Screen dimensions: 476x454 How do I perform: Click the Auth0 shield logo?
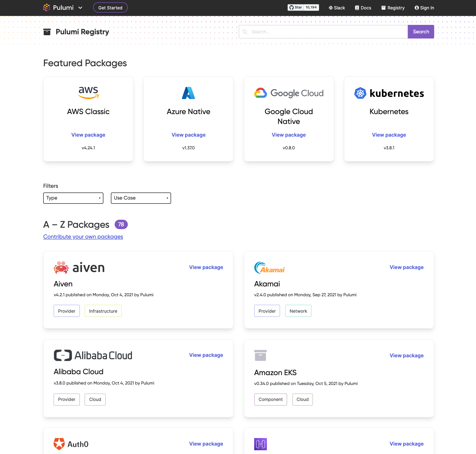(59, 444)
